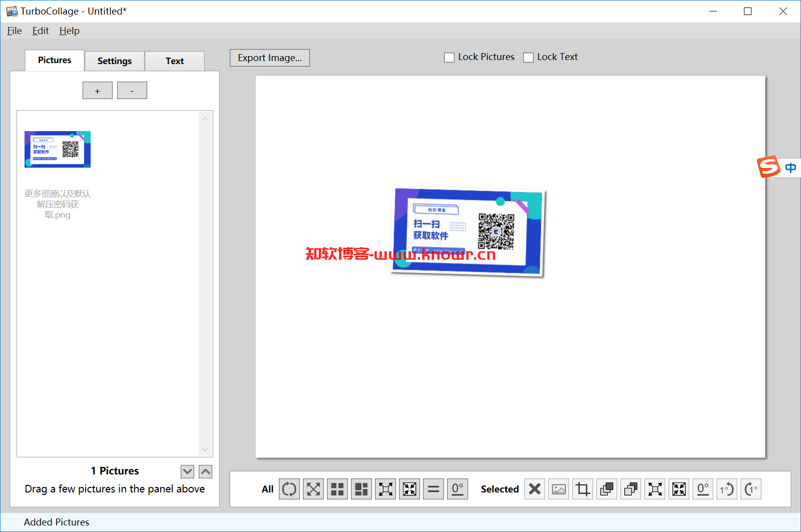Viewport: 801px width, 532px height.
Task: Click the 'Drag a few pictures' hint text
Action: pyautogui.click(x=115, y=489)
